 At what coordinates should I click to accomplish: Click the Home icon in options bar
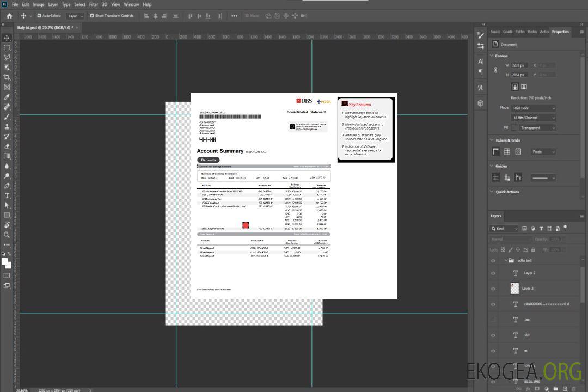click(9, 16)
